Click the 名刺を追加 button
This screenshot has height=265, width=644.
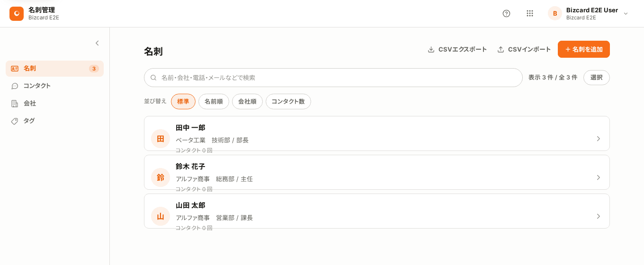584,49
